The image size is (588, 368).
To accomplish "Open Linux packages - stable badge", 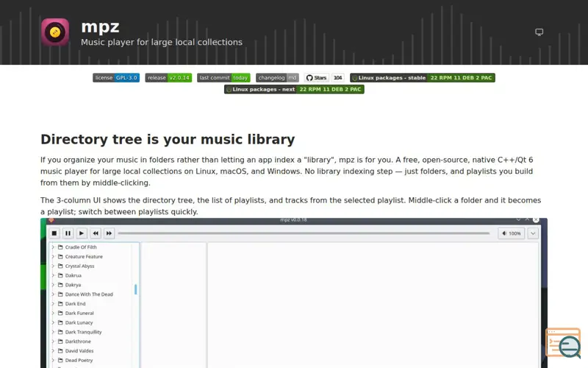I will pyautogui.click(x=422, y=78).
